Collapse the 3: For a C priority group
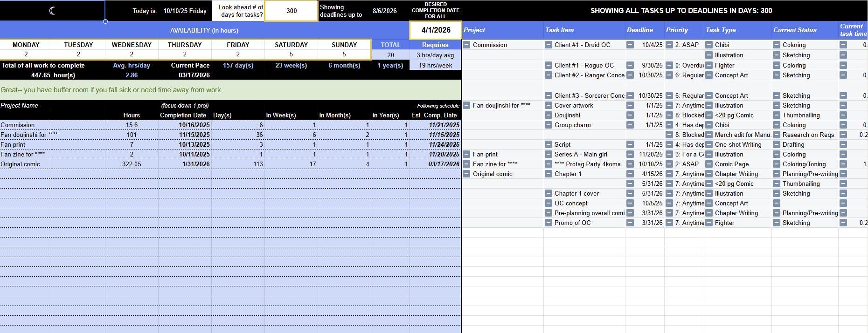The height and width of the screenshot is (333, 868). tap(669, 155)
